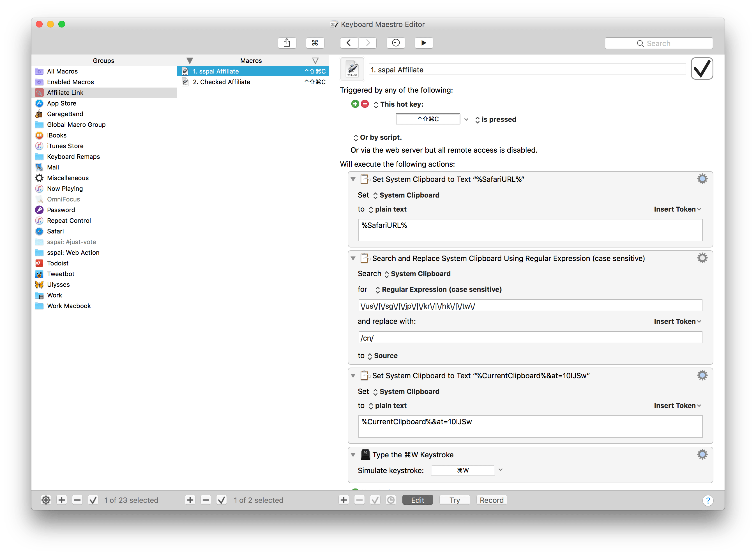This screenshot has height=555, width=756.
Task: Click the green add trigger icon
Action: [355, 104]
